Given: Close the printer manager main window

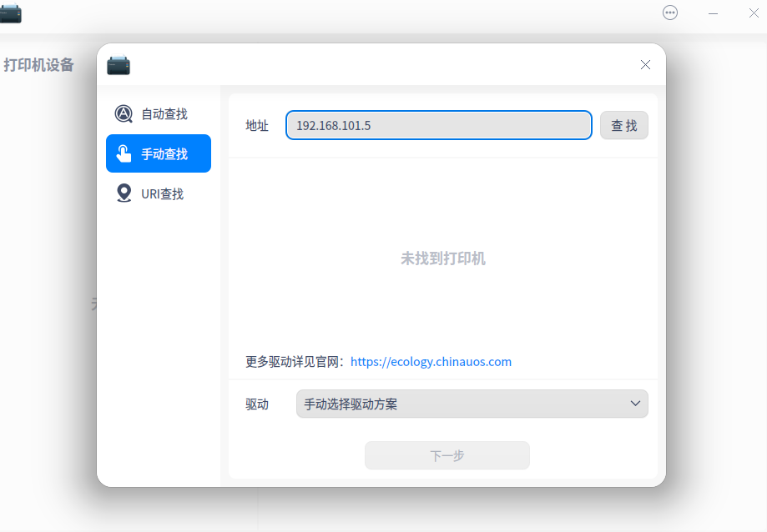Looking at the screenshot, I should (754, 13).
